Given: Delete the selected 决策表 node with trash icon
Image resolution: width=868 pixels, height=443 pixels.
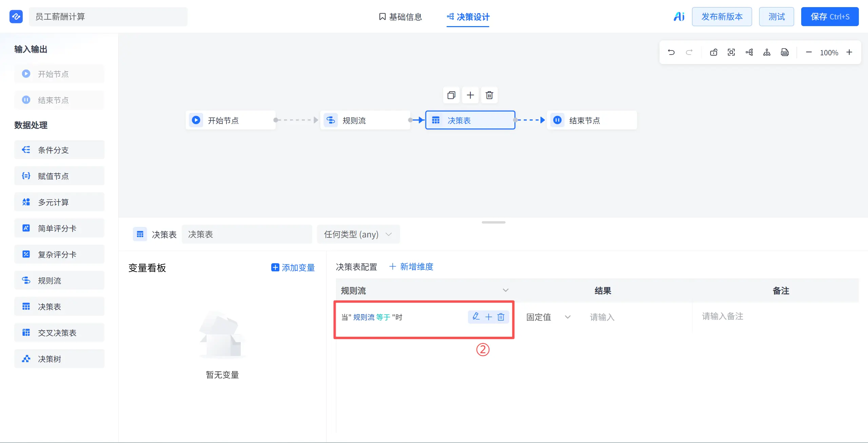Looking at the screenshot, I should (x=489, y=95).
